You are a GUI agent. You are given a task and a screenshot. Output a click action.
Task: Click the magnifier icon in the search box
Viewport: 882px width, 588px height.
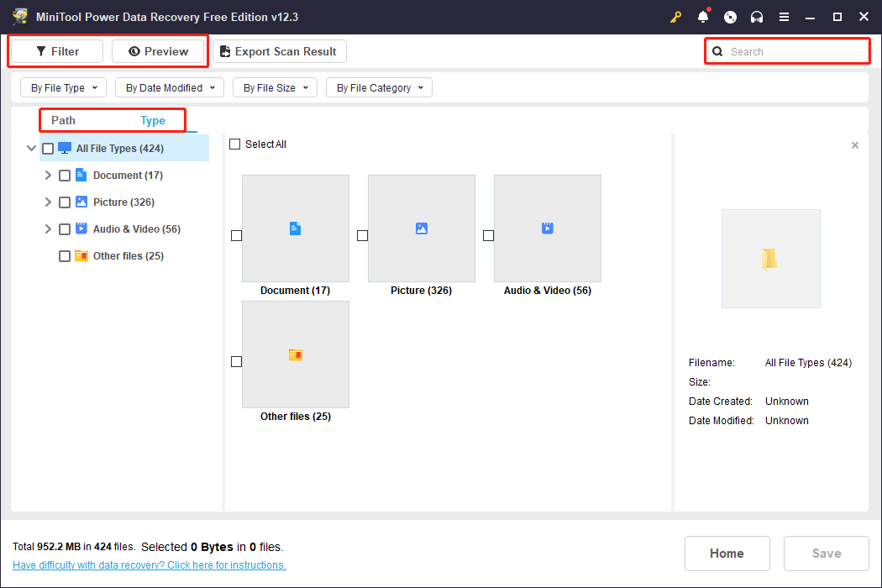tap(717, 51)
